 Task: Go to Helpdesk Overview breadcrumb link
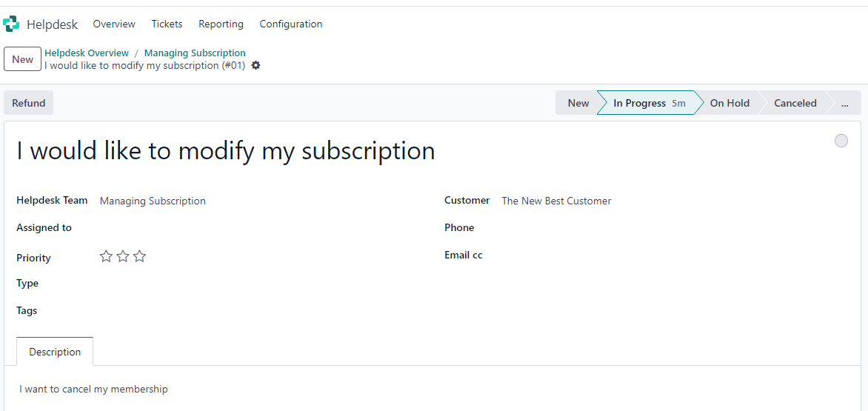point(87,53)
